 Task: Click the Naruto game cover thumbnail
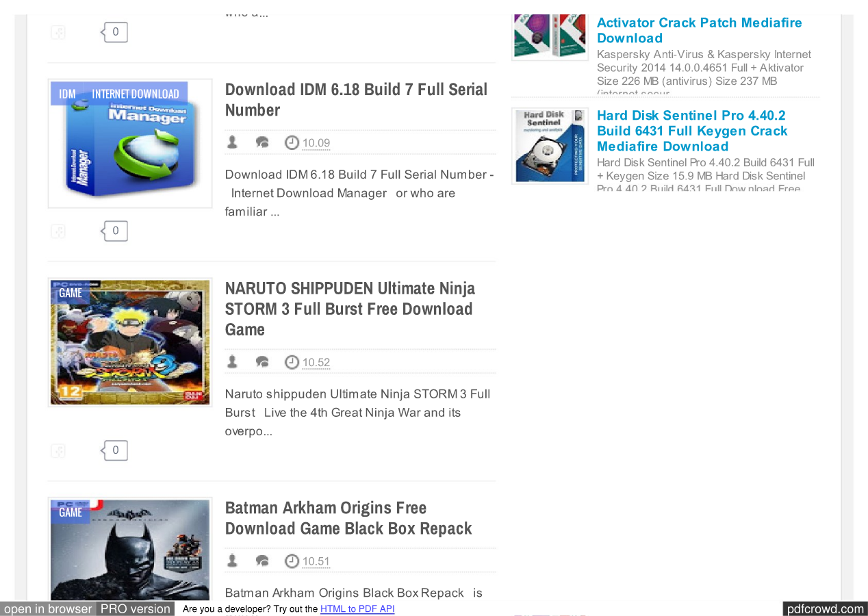pyautogui.click(x=130, y=342)
